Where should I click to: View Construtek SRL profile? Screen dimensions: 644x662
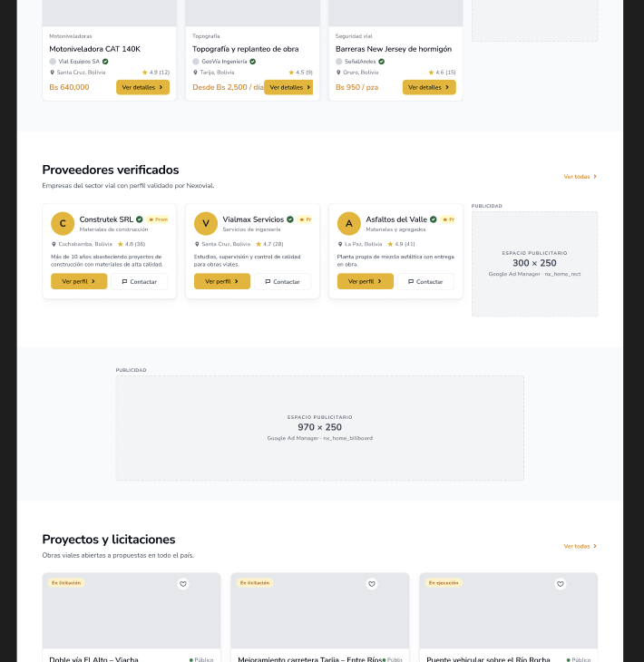[x=79, y=281]
